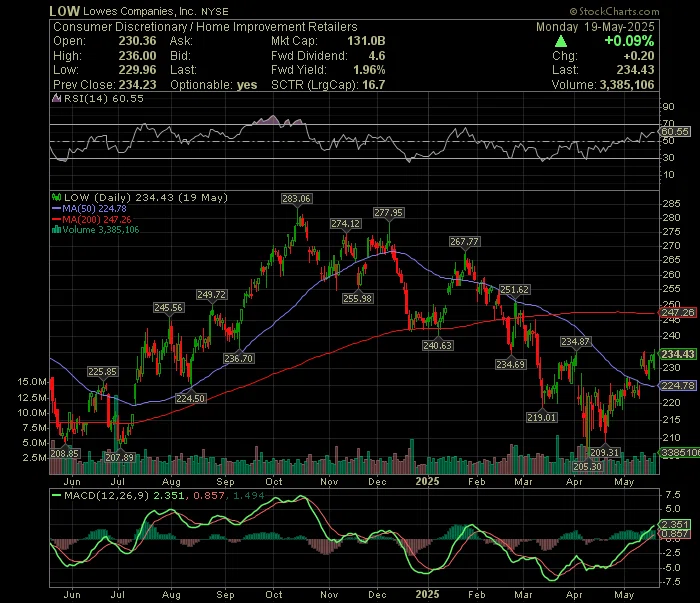700x603 pixels.
Task: Click the 234.43 last price axis tag
Action: pos(678,354)
